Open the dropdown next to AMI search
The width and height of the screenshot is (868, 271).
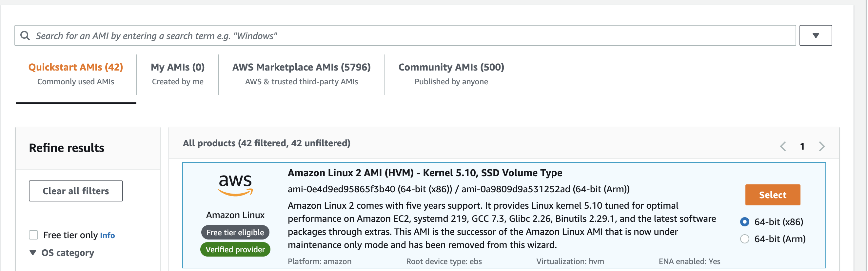(x=816, y=35)
